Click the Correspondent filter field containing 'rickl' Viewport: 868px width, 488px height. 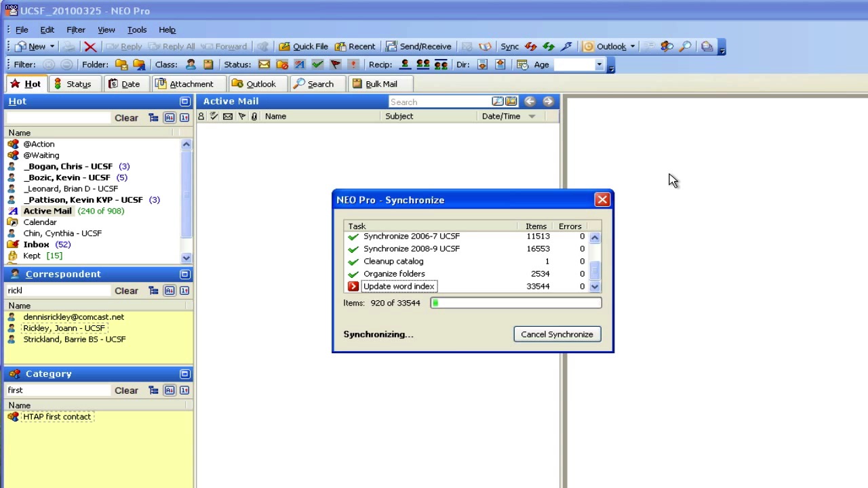58,291
